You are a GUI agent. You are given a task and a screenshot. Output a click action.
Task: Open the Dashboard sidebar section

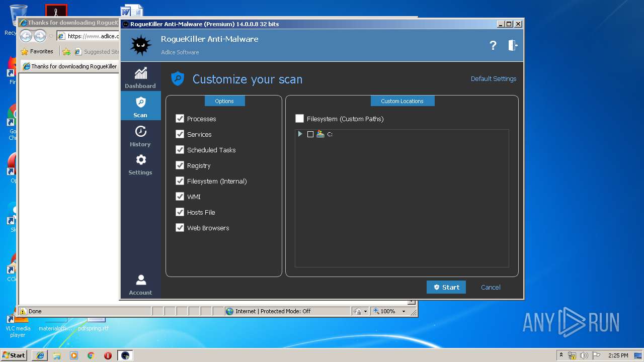click(140, 77)
